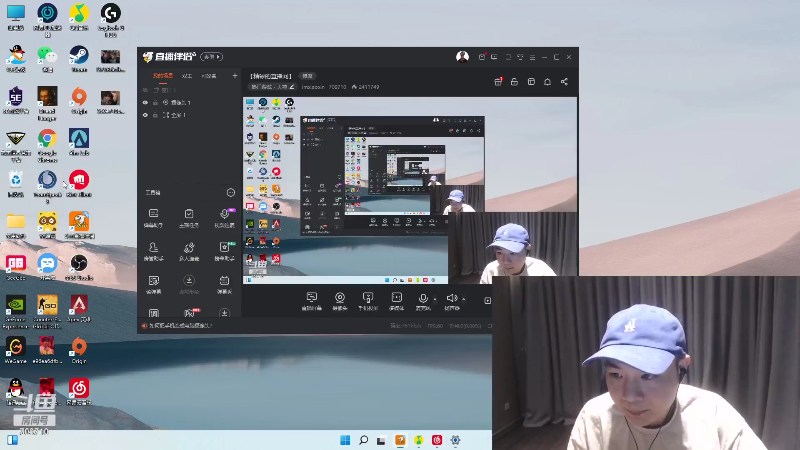Toggle the eye icon of the dimmed first source

(x=145, y=90)
